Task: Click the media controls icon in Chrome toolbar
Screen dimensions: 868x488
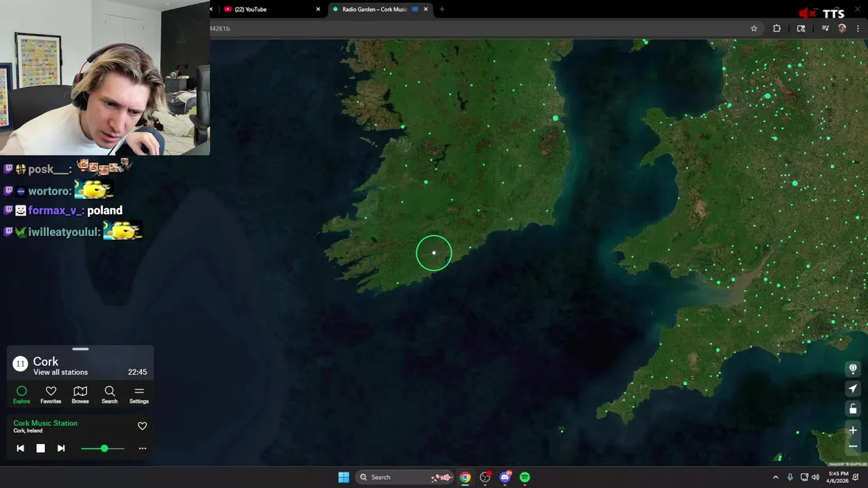Action: tap(825, 28)
